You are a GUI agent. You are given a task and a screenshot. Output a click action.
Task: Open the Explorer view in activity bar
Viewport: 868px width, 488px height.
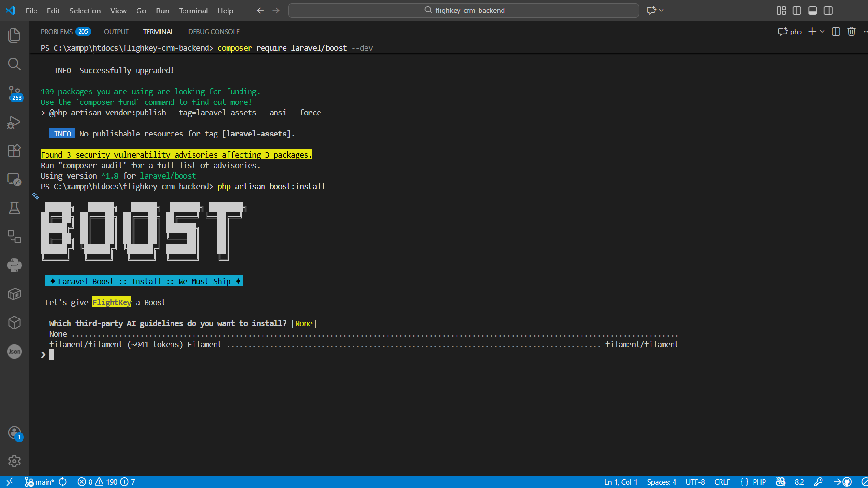[x=14, y=35]
